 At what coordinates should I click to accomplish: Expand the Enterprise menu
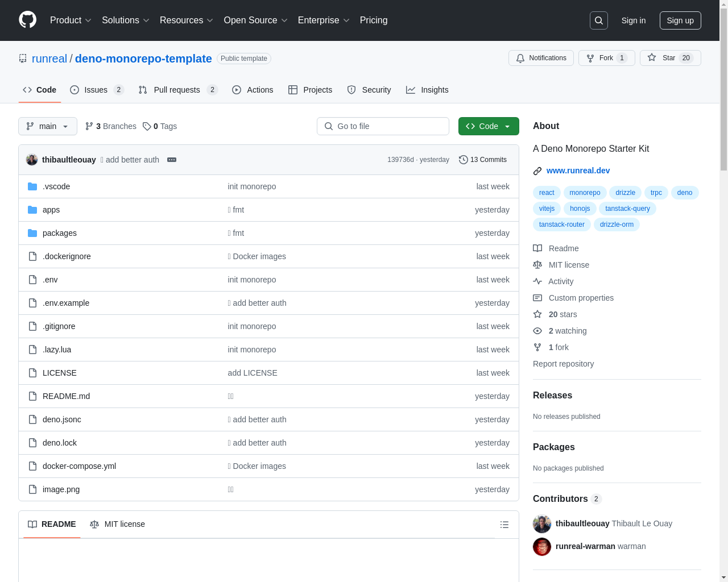click(324, 20)
